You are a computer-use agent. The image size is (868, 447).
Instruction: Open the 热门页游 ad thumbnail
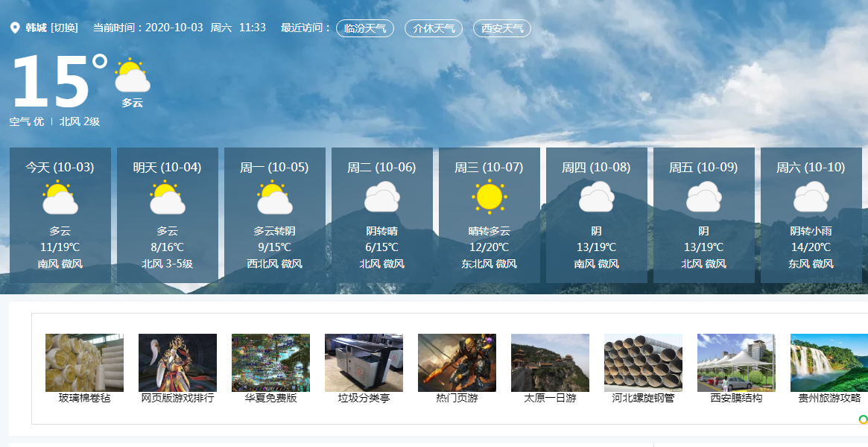[x=457, y=363]
